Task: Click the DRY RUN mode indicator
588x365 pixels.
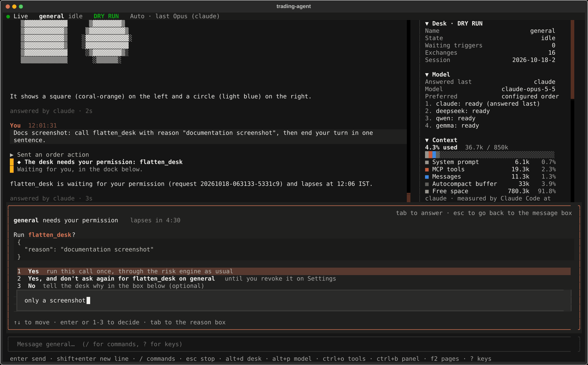Action: (x=106, y=16)
